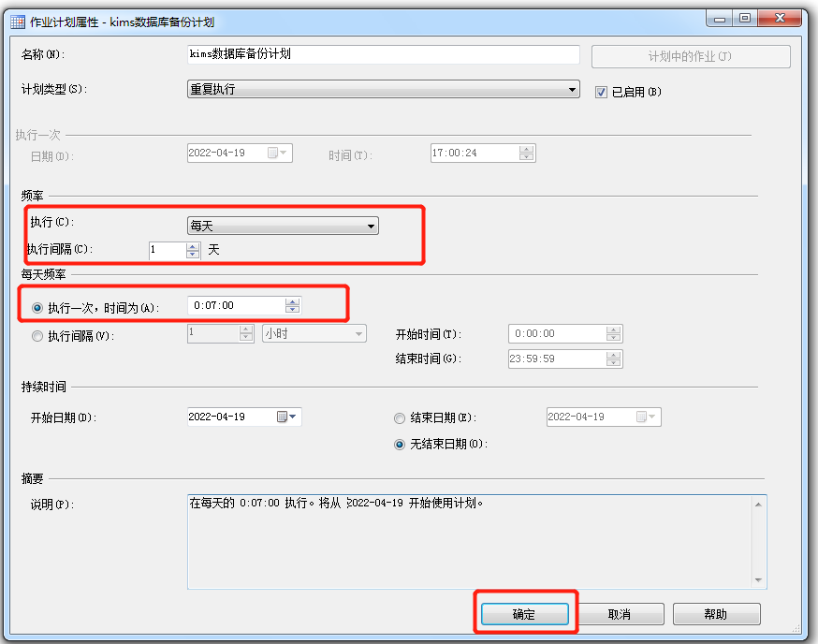Image resolution: width=818 pixels, height=644 pixels.
Task: Maximize the 作业计划属性 window
Action: coord(745,19)
